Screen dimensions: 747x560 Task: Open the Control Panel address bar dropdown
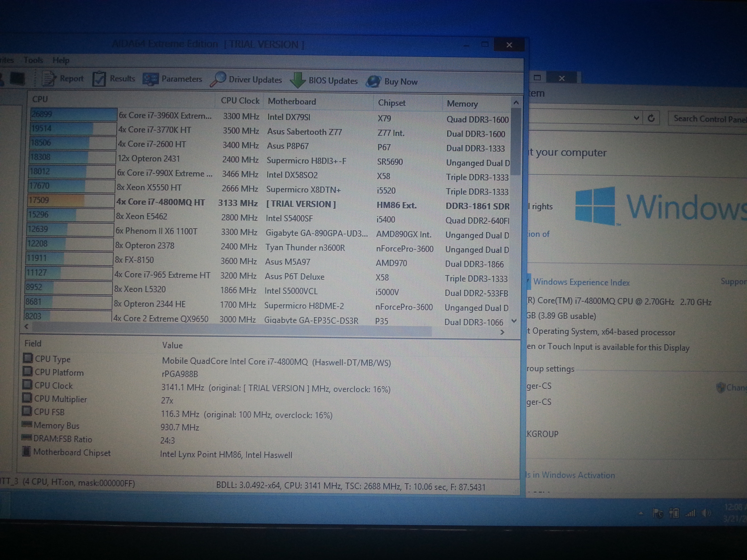[x=636, y=118]
